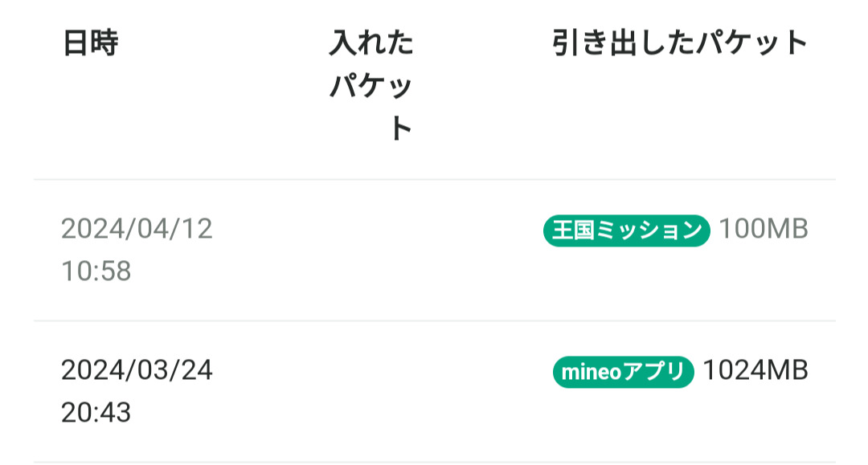Click empty 入れたパケット cell in 2024/04/12 row

click(371, 251)
